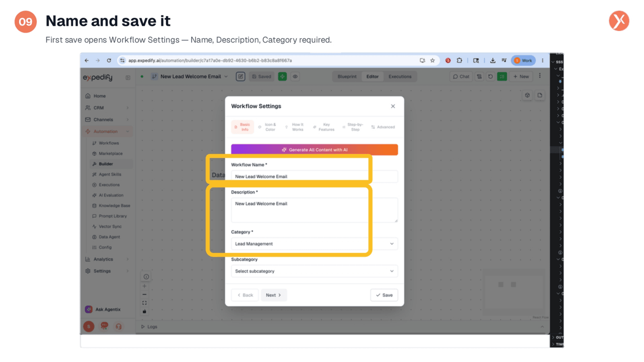
Task: Click the canvas info icon
Action: point(146,277)
